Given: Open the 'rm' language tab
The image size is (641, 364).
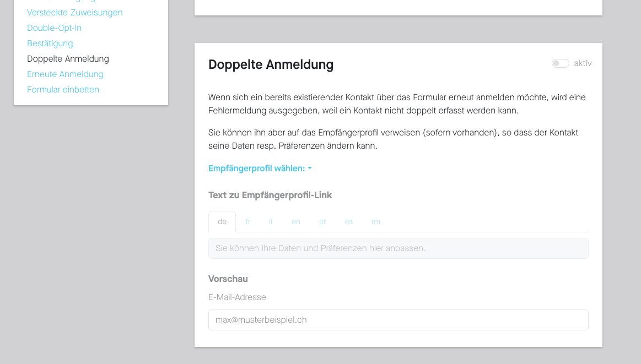Looking at the screenshot, I should click(375, 221).
